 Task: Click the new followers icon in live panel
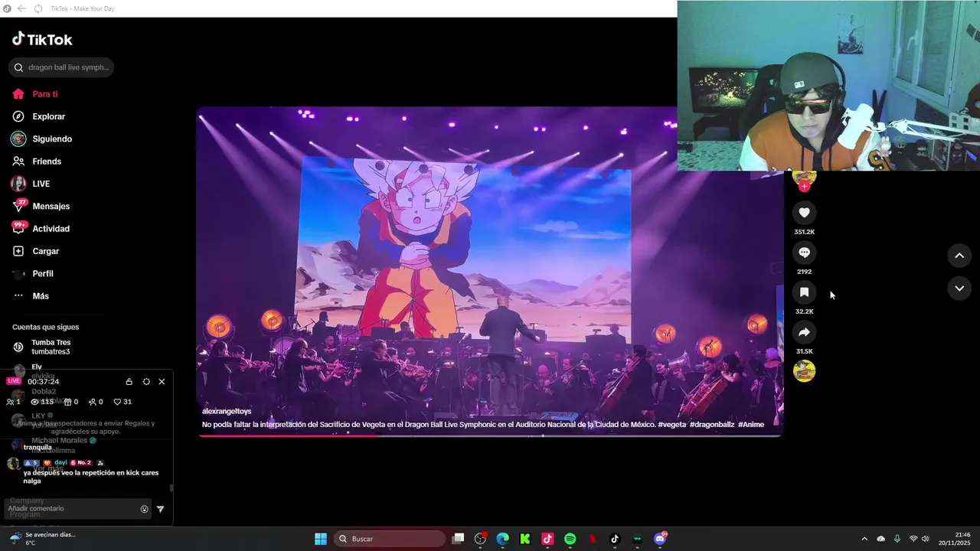[92, 402]
